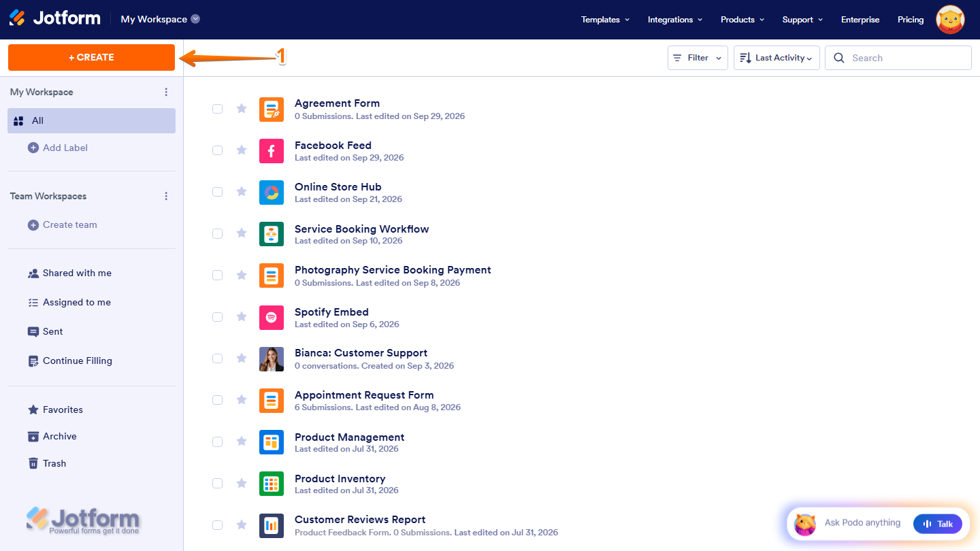This screenshot has width=980, height=551.
Task: Open the Customer Reviews Report icon
Action: (x=272, y=525)
